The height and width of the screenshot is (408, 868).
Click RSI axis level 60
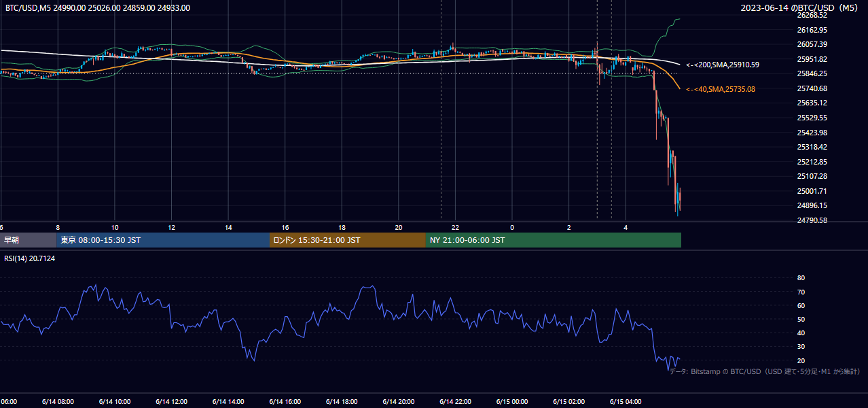(801, 305)
